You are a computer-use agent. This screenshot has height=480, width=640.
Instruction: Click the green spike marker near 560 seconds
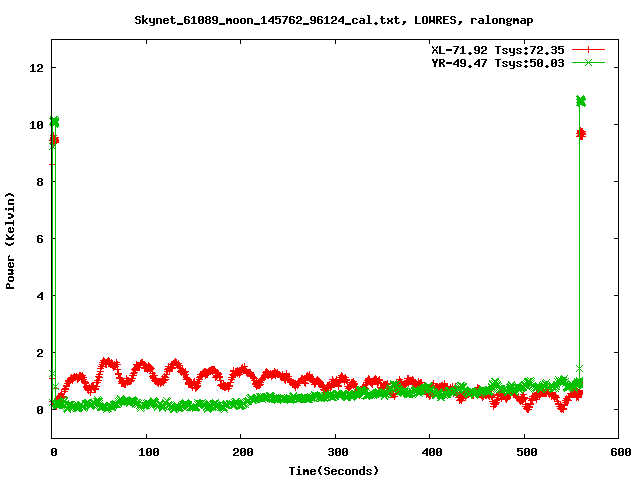click(x=580, y=101)
